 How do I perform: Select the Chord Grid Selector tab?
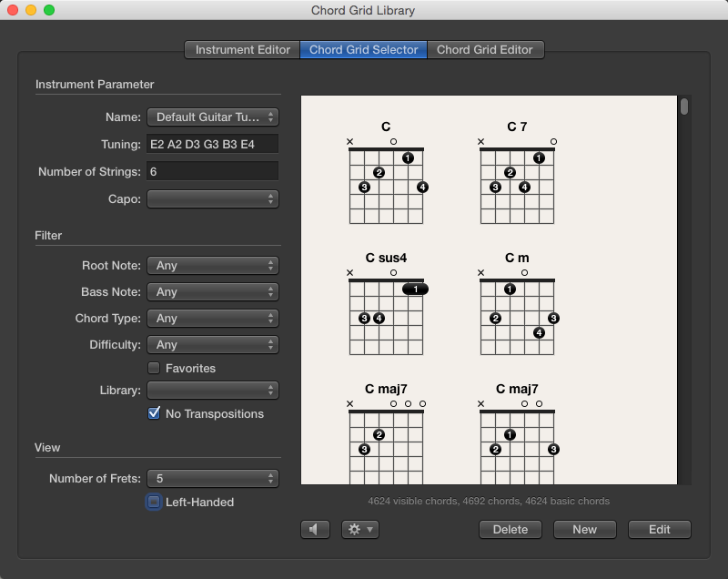[x=362, y=50]
